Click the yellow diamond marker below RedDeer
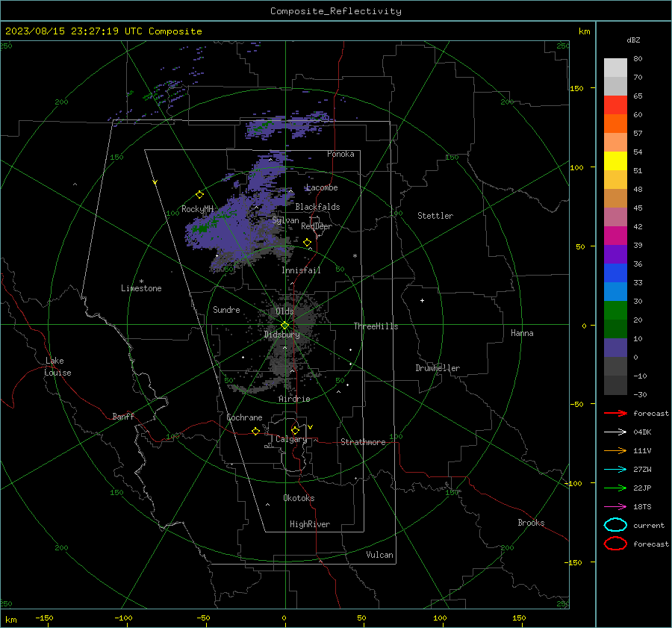 coord(307,243)
